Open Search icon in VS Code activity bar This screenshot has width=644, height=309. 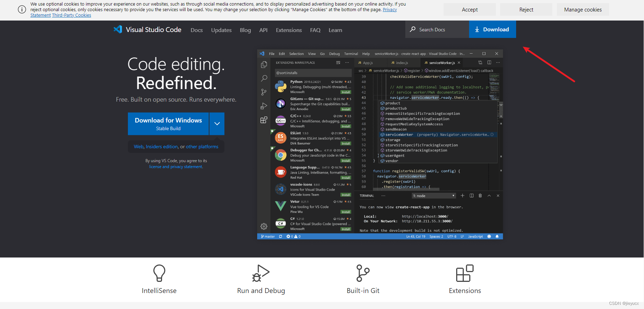click(264, 79)
